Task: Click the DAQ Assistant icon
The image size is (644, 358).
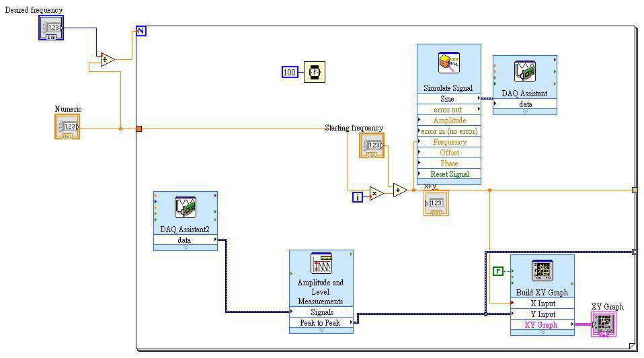Action: (x=524, y=71)
